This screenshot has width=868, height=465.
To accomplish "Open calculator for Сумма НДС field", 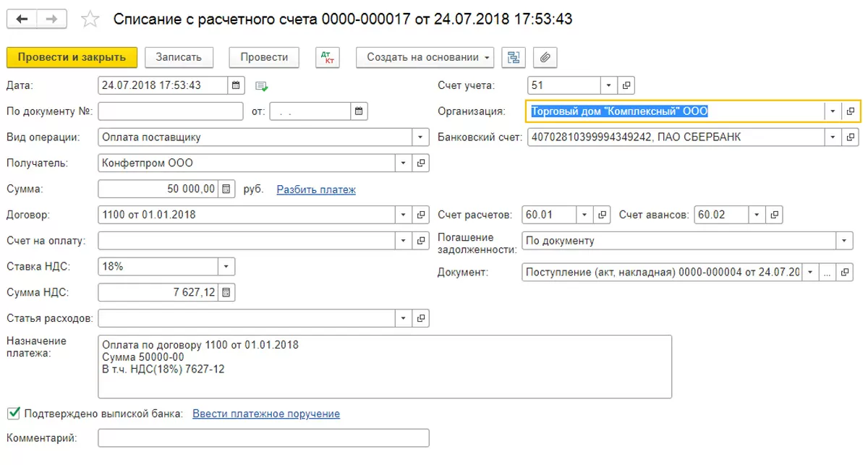I will pyautogui.click(x=226, y=292).
